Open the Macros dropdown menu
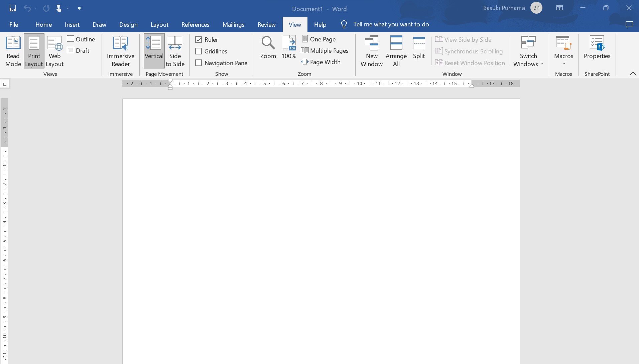This screenshot has width=639, height=364. point(563,51)
